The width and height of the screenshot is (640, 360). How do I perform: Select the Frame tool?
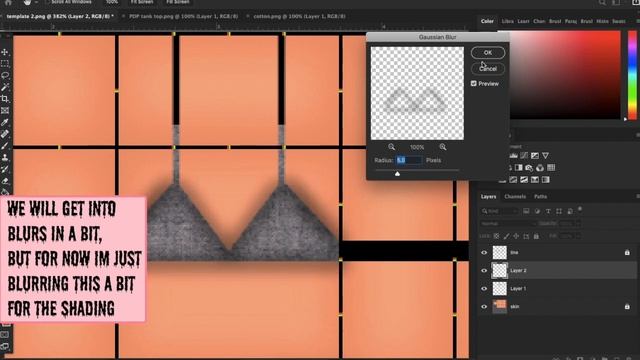click(x=5, y=111)
